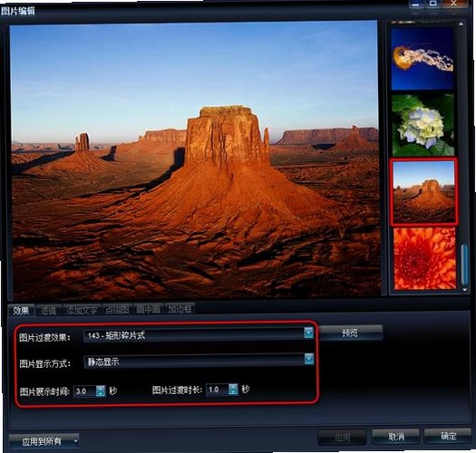Click the 确定 button
Screen dimensions: 476x453
tap(448, 437)
